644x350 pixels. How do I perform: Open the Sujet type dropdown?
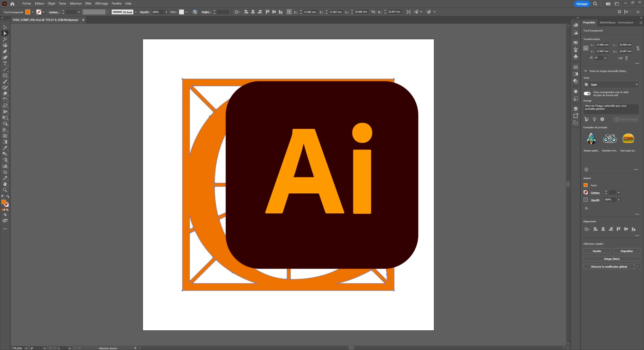611,85
